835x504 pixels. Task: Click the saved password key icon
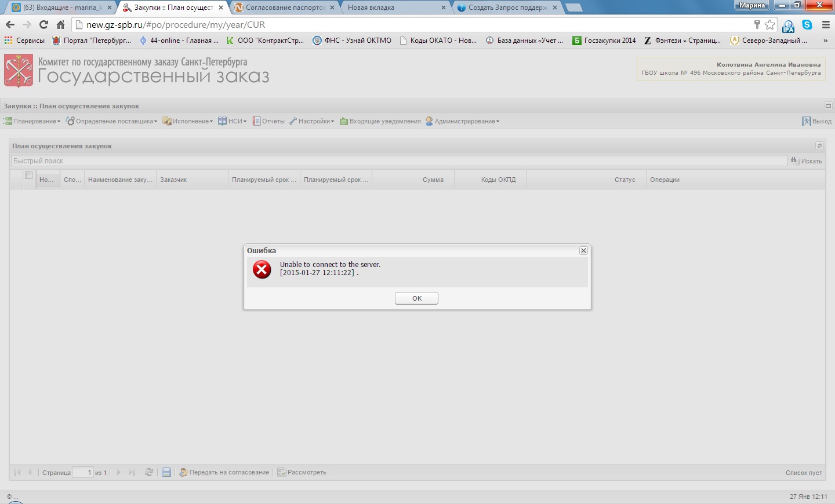(x=757, y=24)
